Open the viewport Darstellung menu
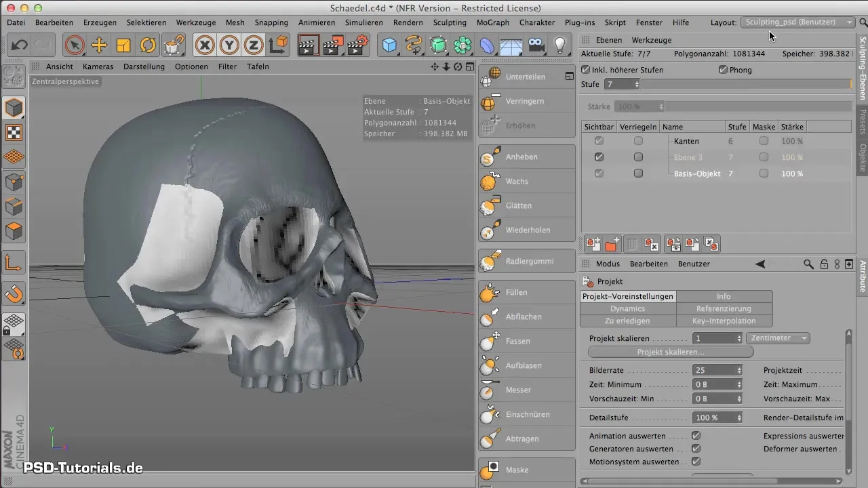This screenshot has width=868, height=488. (144, 66)
